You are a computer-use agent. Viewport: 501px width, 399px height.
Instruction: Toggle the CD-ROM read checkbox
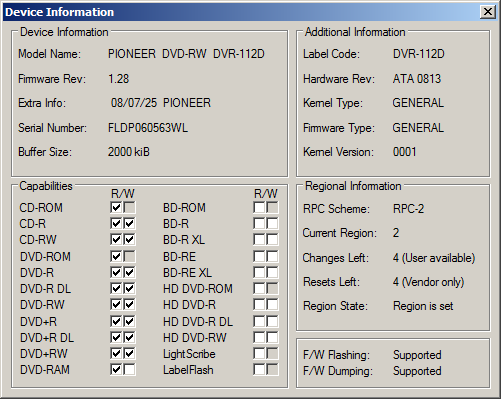click(116, 207)
